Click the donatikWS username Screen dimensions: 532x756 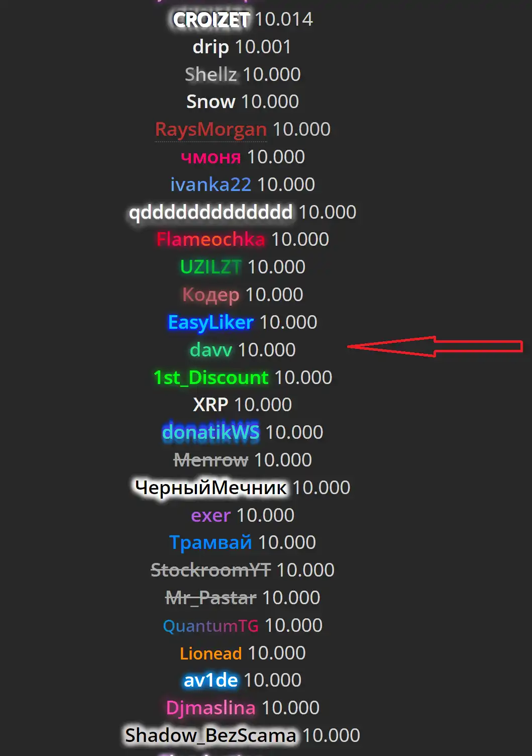[x=210, y=433]
